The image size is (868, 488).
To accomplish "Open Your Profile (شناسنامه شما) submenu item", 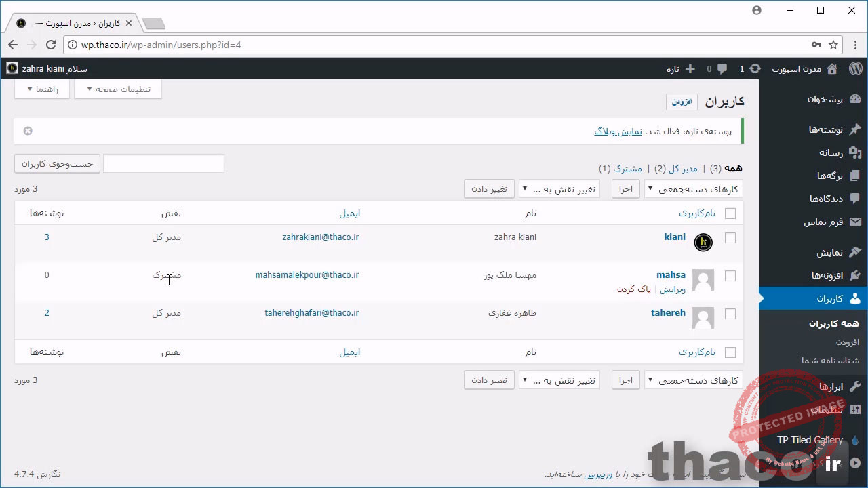I will (830, 360).
